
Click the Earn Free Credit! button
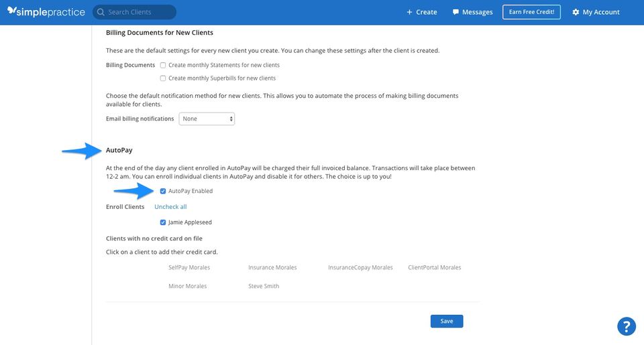click(x=531, y=12)
